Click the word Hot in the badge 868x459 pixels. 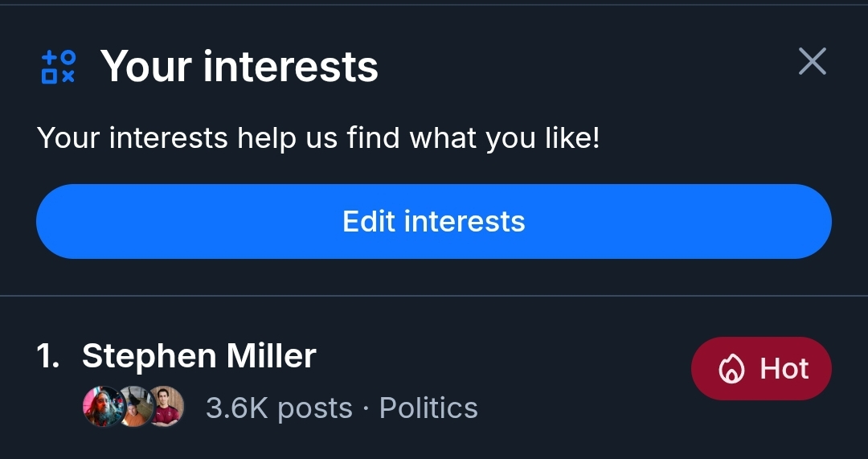784,369
